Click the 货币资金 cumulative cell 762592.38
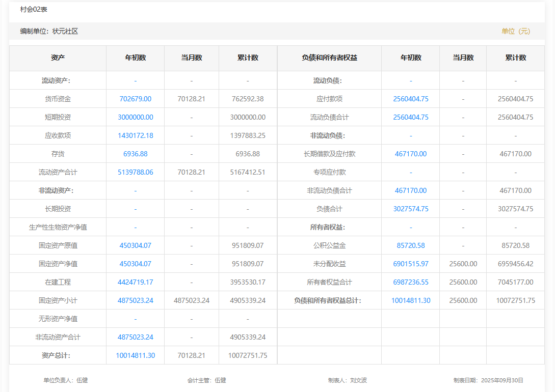 pyautogui.click(x=247, y=99)
